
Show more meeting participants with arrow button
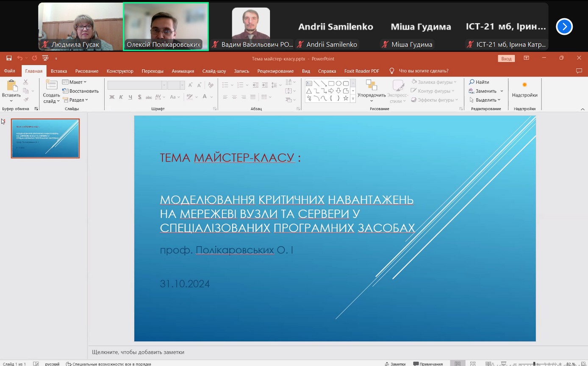click(x=564, y=27)
